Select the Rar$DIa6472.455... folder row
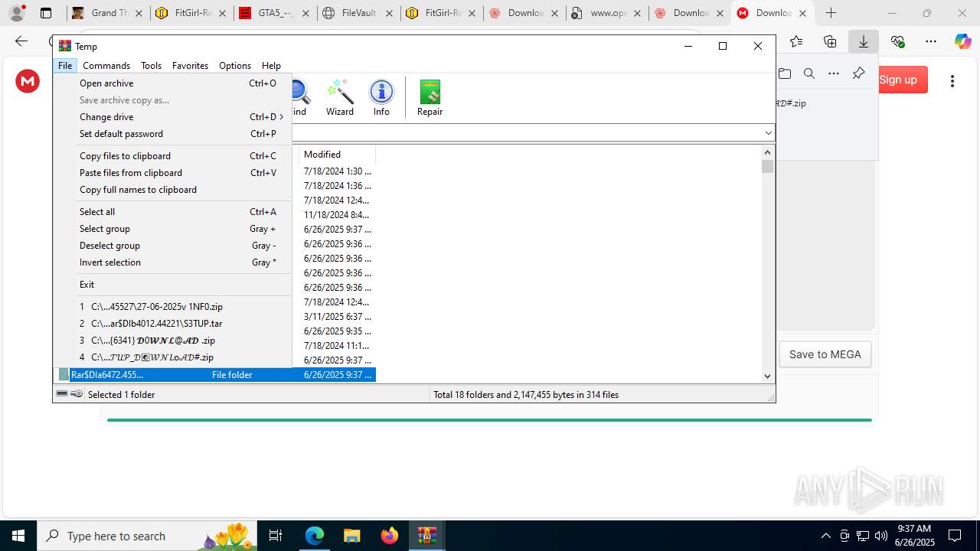The width and height of the screenshot is (980, 551). pyautogui.click(x=214, y=375)
